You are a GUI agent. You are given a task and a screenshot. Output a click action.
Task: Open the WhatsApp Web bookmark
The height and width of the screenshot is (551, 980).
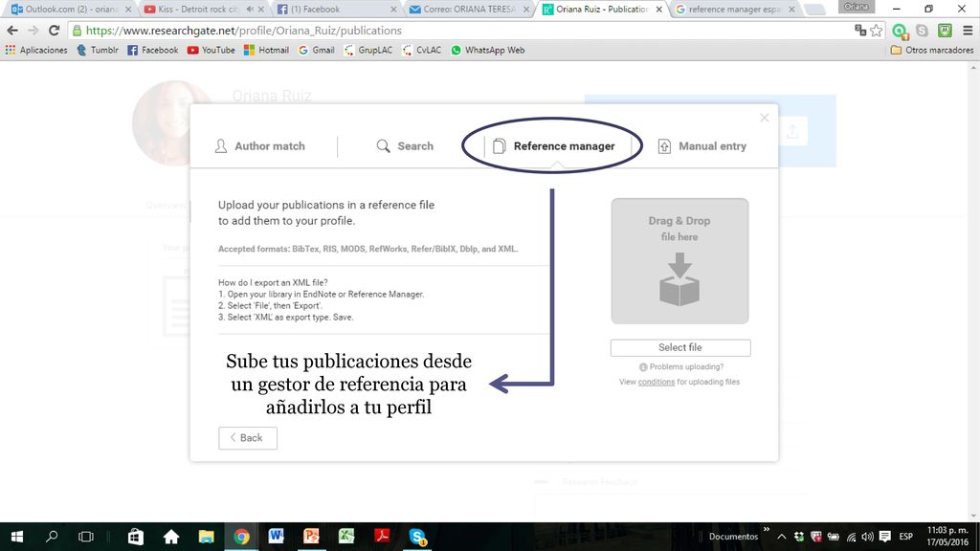pyautogui.click(x=488, y=50)
